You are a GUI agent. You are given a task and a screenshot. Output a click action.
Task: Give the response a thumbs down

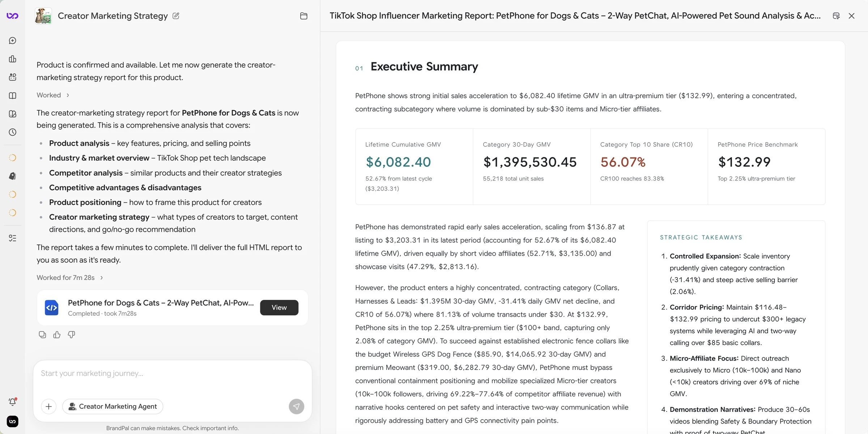click(71, 335)
